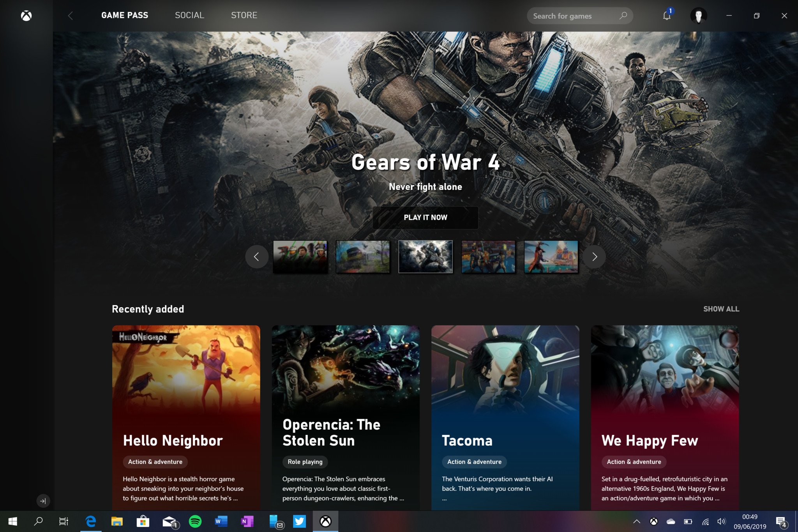
Task: Click right arrow carousel navigation button
Action: point(595,256)
